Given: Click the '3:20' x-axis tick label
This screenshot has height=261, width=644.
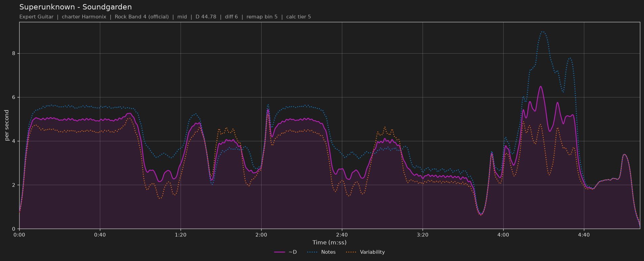Looking at the screenshot, I should coord(423,235).
